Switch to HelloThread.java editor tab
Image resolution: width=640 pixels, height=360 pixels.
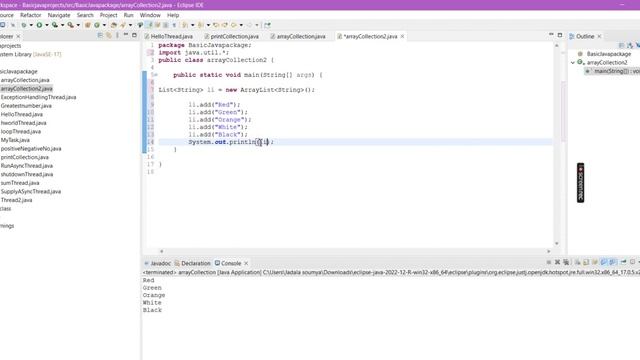pos(168,36)
